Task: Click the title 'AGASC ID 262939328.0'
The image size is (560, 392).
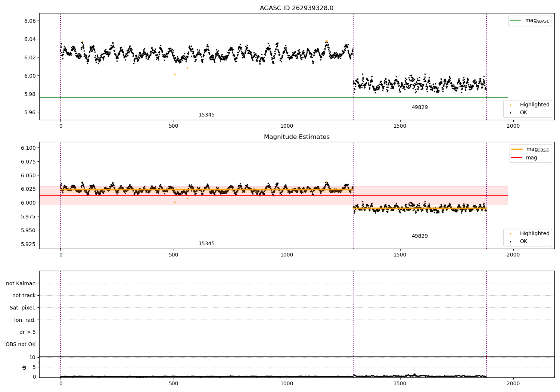Action: coord(296,8)
